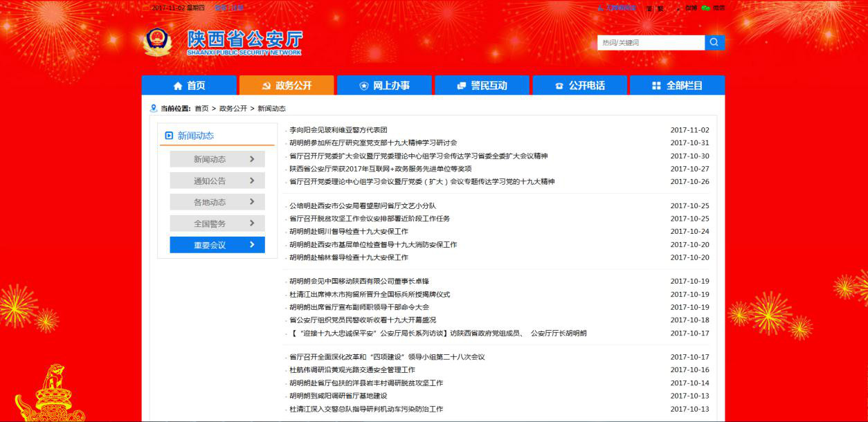Select the highlighted 重要会议 sidebar menu item
The image size is (868, 422).
coord(217,244)
